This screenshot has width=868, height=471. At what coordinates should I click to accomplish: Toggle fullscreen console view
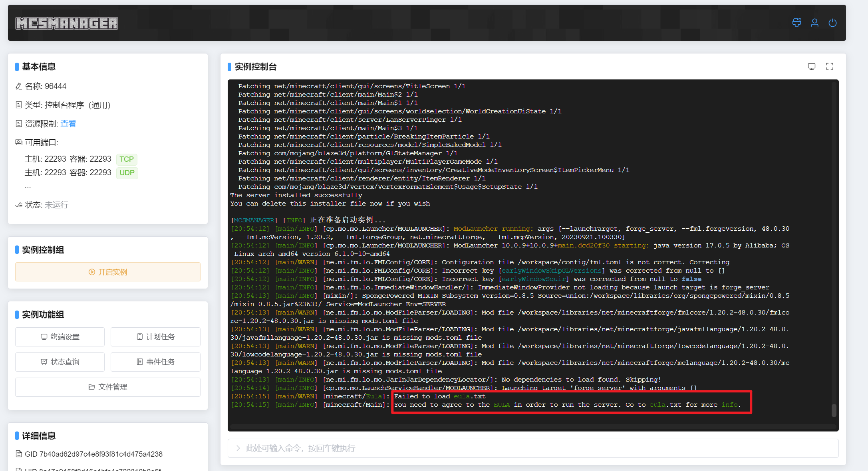coord(830,67)
